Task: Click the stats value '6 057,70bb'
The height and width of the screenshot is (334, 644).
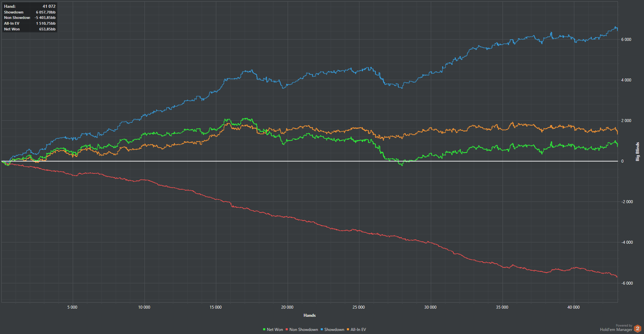Action: [46, 12]
